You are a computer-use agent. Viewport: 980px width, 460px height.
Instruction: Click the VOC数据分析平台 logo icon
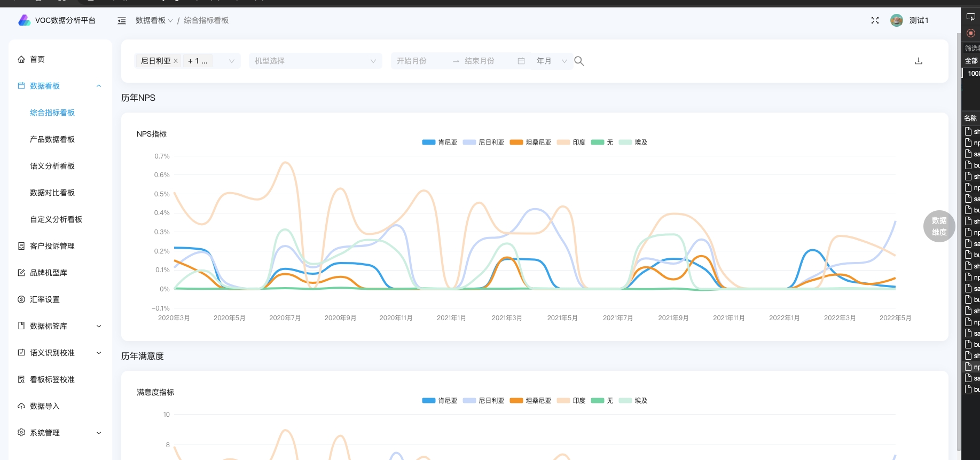pos(25,20)
